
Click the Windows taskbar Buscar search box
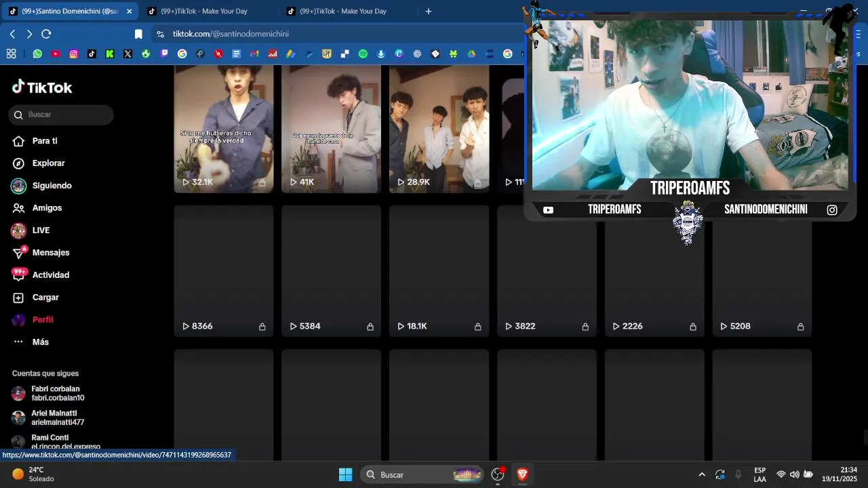tap(422, 474)
